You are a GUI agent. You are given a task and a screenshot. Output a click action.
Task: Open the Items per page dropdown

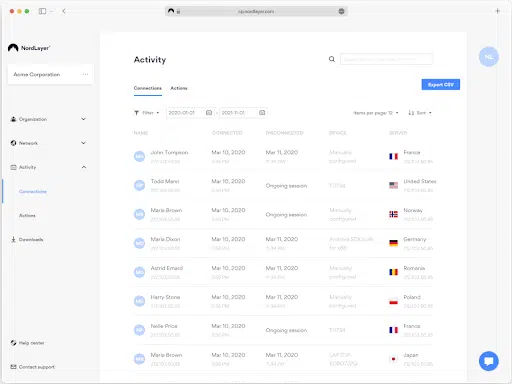pyautogui.click(x=376, y=113)
